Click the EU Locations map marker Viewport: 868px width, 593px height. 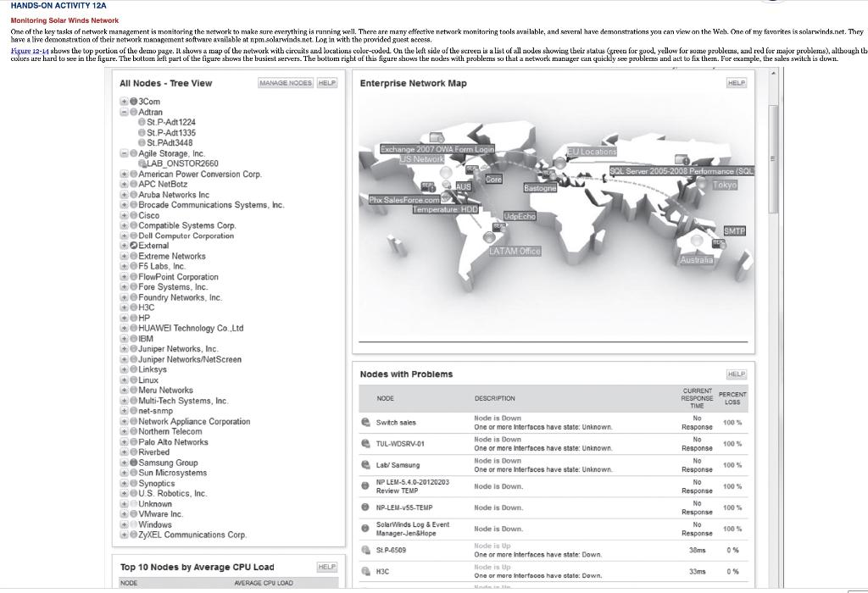pos(560,163)
